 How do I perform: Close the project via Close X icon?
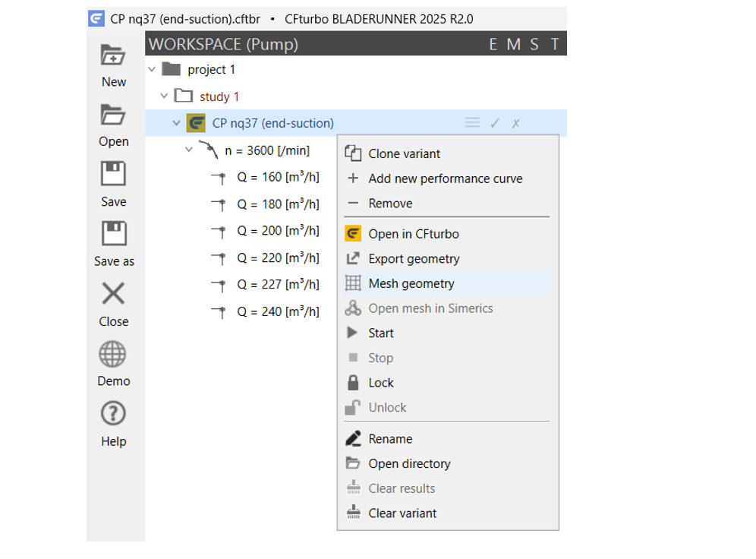[x=113, y=293]
